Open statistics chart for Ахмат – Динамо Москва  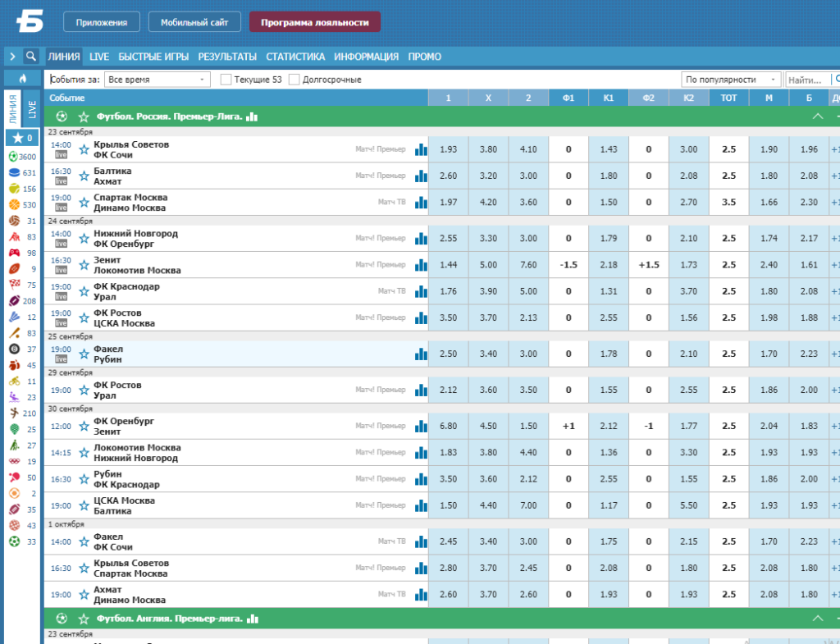(x=421, y=594)
